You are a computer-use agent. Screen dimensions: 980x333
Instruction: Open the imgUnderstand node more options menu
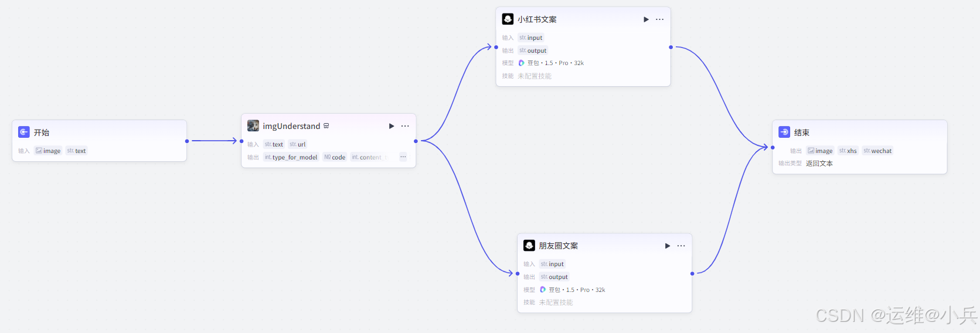coord(405,126)
